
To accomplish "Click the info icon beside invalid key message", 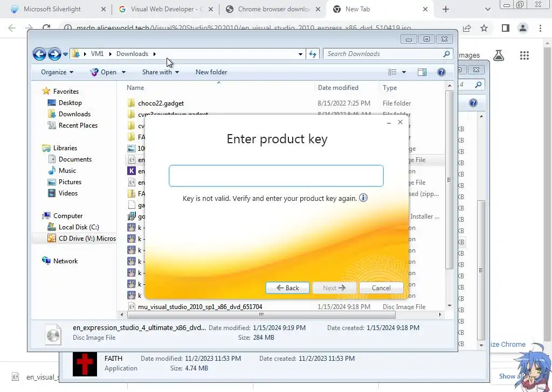I will (363, 198).
